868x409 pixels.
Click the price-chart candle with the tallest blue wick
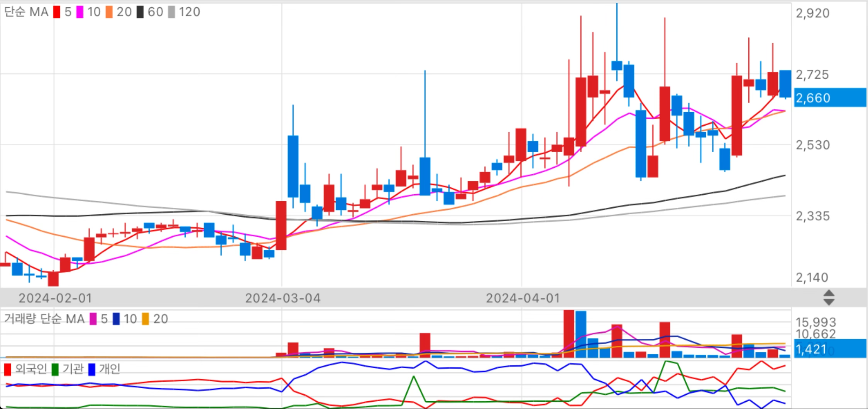click(425, 176)
